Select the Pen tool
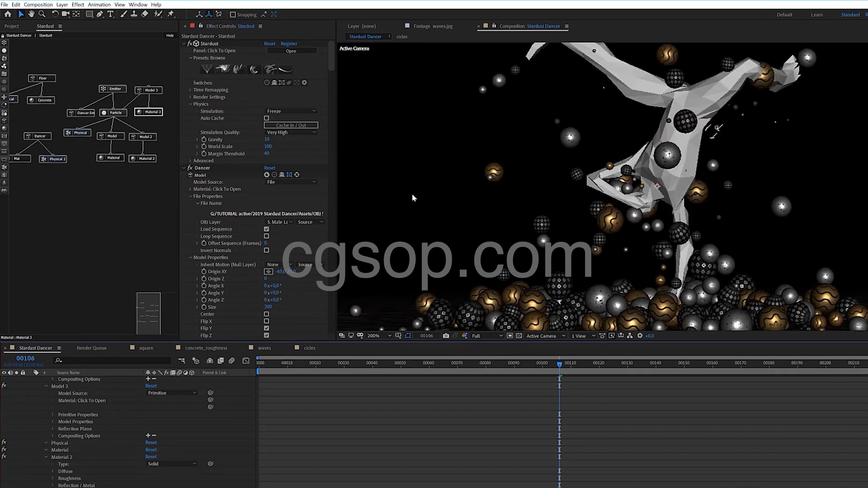Screen dimensions: 868x488 point(100,14)
